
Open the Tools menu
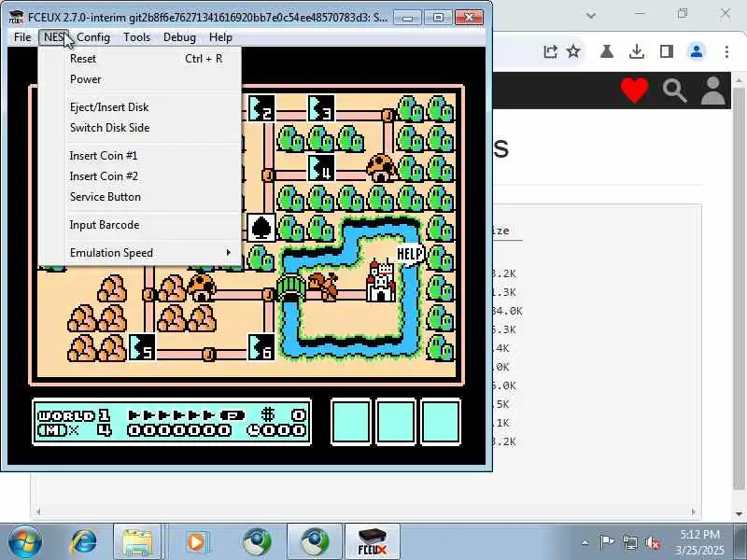pos(136,37)
